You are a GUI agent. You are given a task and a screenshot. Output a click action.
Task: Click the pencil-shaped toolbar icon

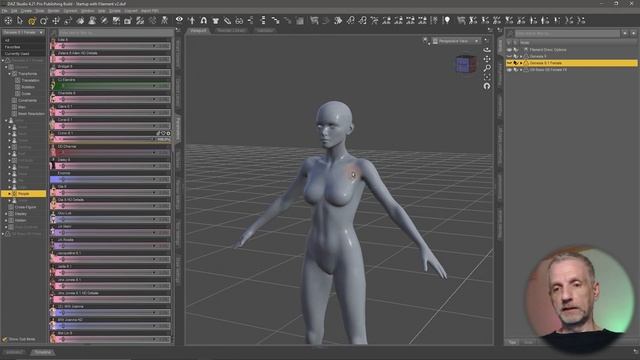pos(227,20)
